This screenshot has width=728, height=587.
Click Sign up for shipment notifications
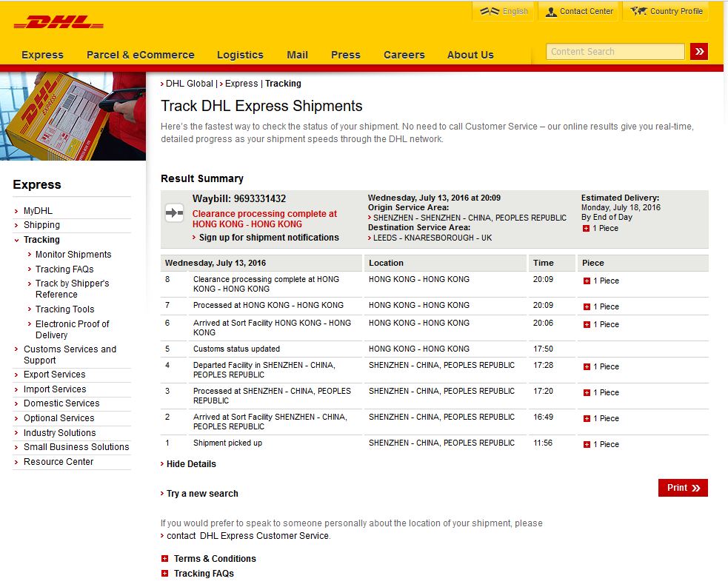click(x=269, y=238)
